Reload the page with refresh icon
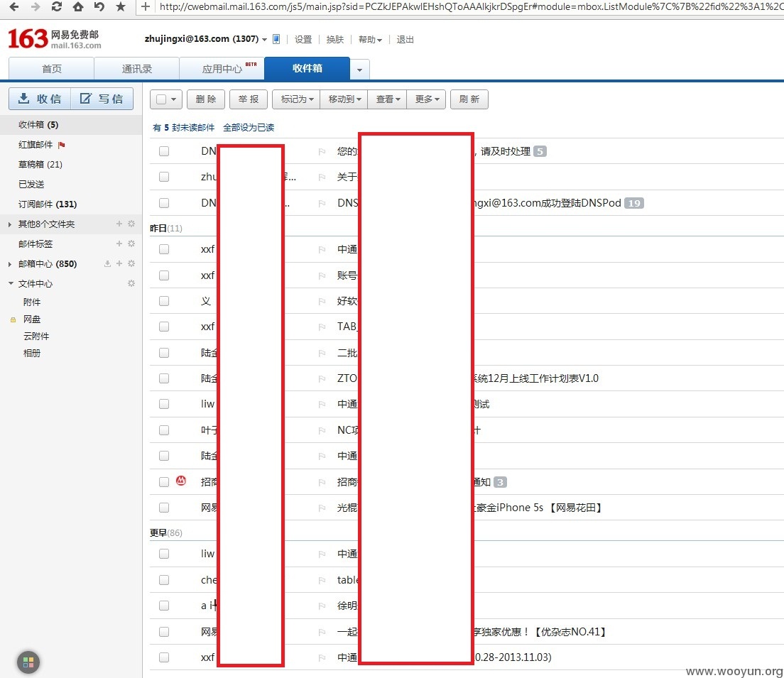This screenshot has width=784, height=678. point(57,6)
